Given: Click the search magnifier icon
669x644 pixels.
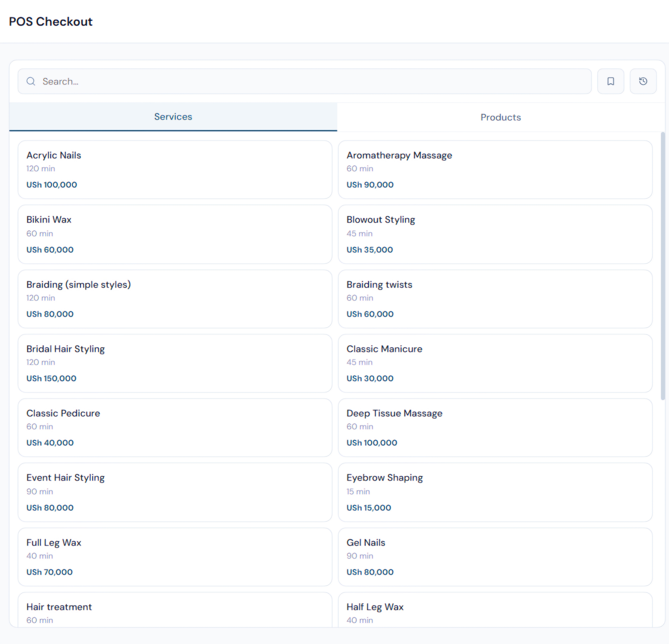Looking at the screenshot, I should tap(31, 81).
